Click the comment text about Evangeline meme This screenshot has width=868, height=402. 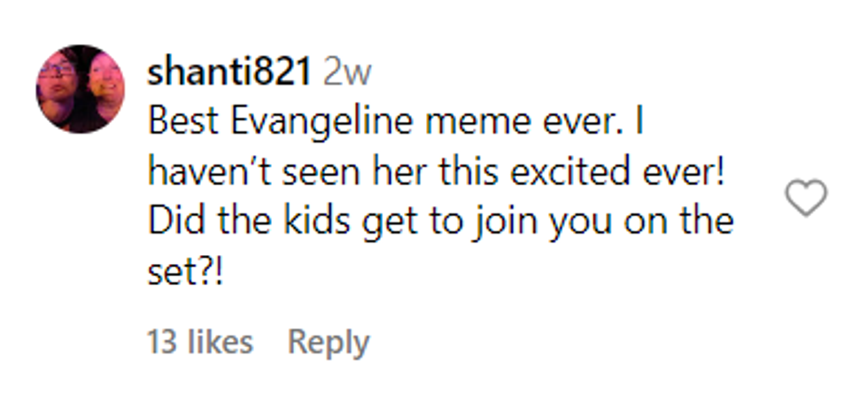[394, 122]
